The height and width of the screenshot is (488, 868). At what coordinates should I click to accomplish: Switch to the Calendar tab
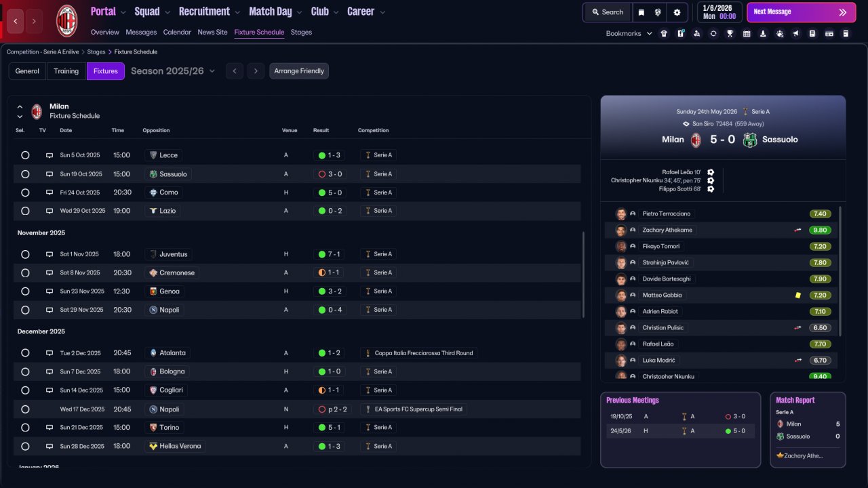[x=177, y=32]
